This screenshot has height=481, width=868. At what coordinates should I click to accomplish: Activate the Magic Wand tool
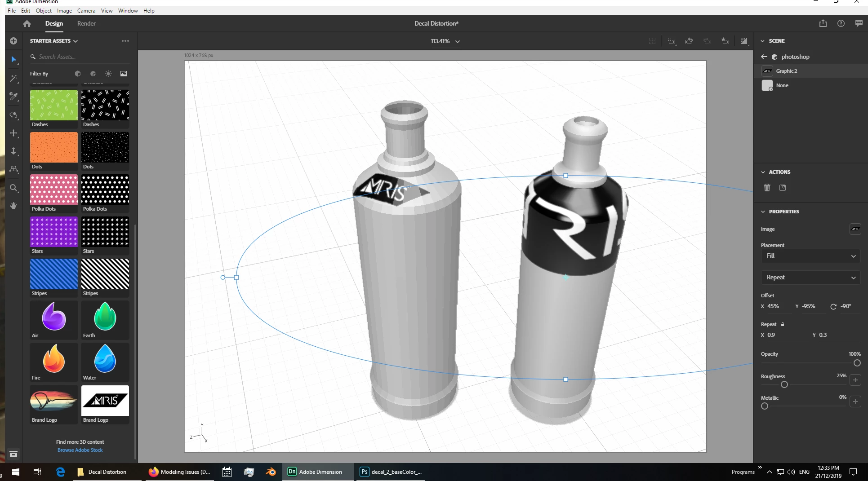click(x=13, y=78)
